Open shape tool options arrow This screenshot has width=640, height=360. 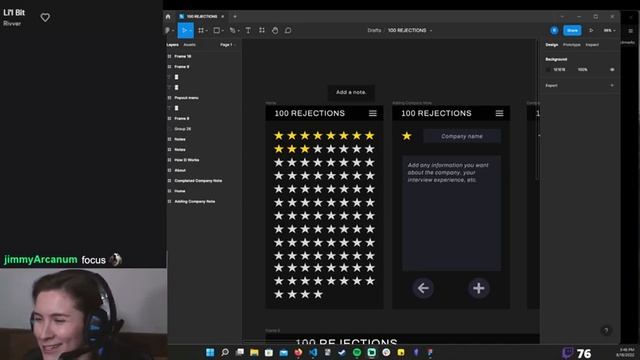(222, 31)
